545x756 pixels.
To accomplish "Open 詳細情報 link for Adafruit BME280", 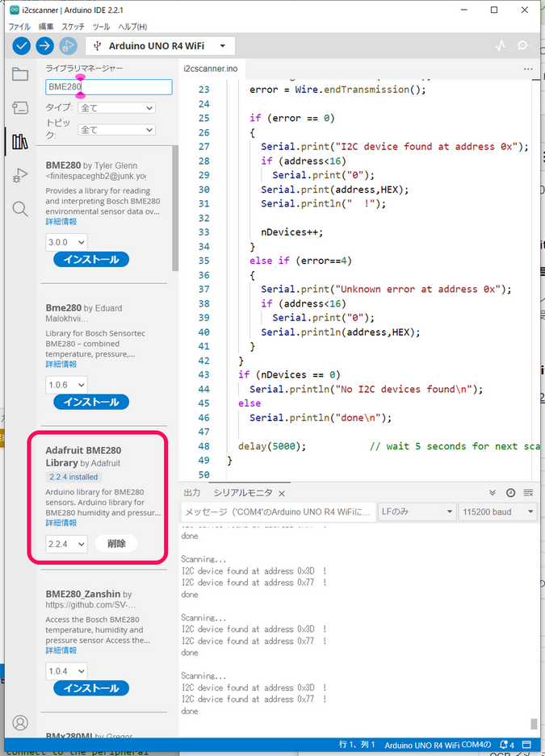I will pyautogui.click(x=61, y=523).
